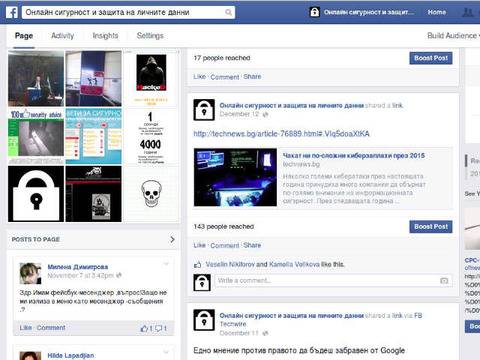
Task: Open the Insights tab
Action: 105,36
